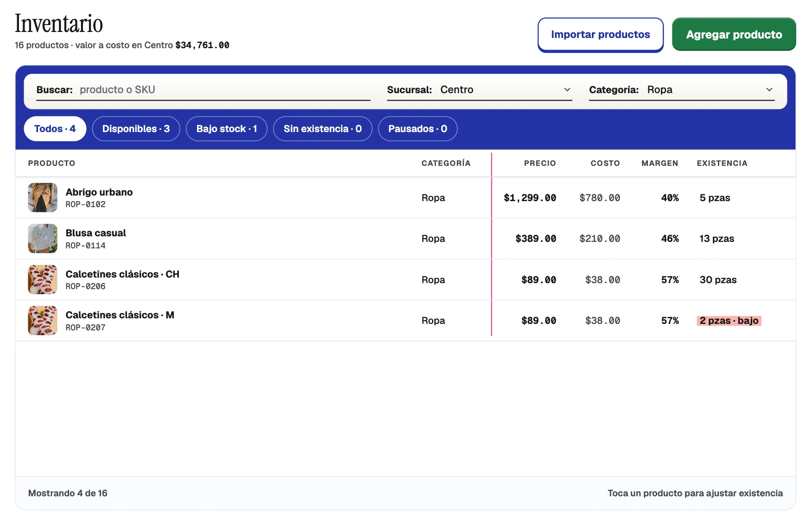Screen dimensions: 812x519
Task: Click the $210.00 cost cell
Action: 600,239
